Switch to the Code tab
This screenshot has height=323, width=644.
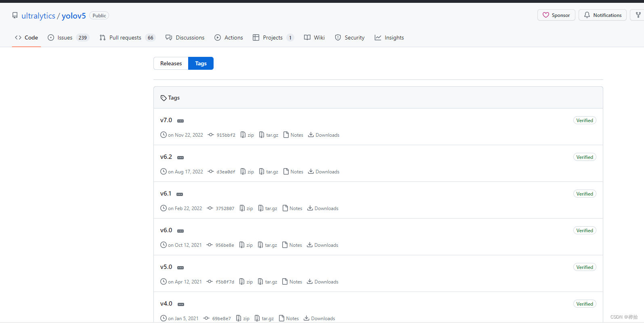(26, 38)
